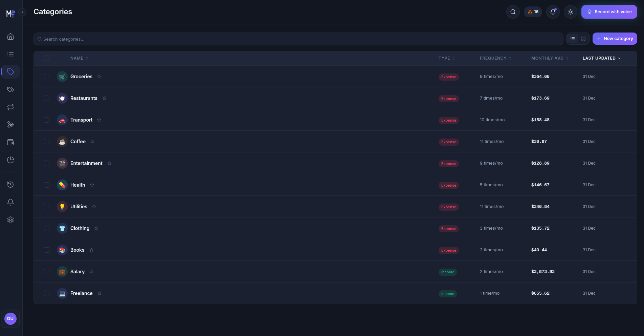644x336 pixels.
Task: Open the Entertainment category
Action: (86, 163)
